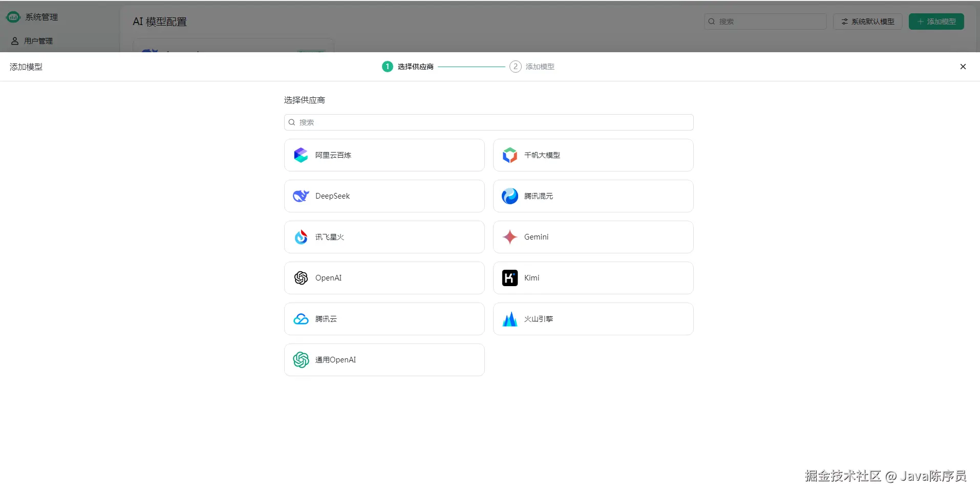Open 系统管理 in the sidebar
This screenshot has width=980, height=496.
click(41, 17)
